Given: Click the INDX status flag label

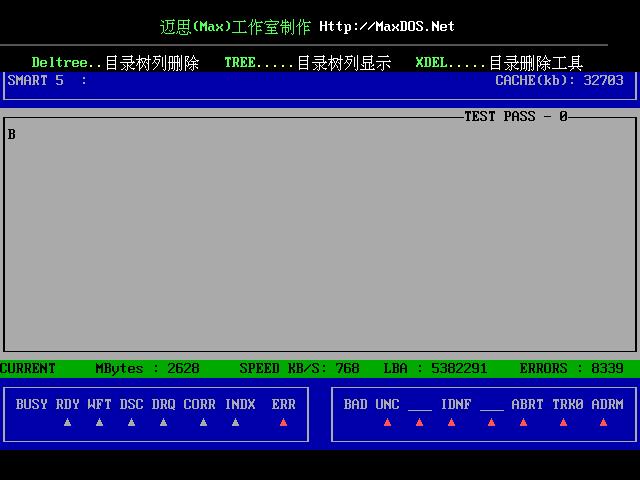Looking at the screenshot, I should [240, 404].
